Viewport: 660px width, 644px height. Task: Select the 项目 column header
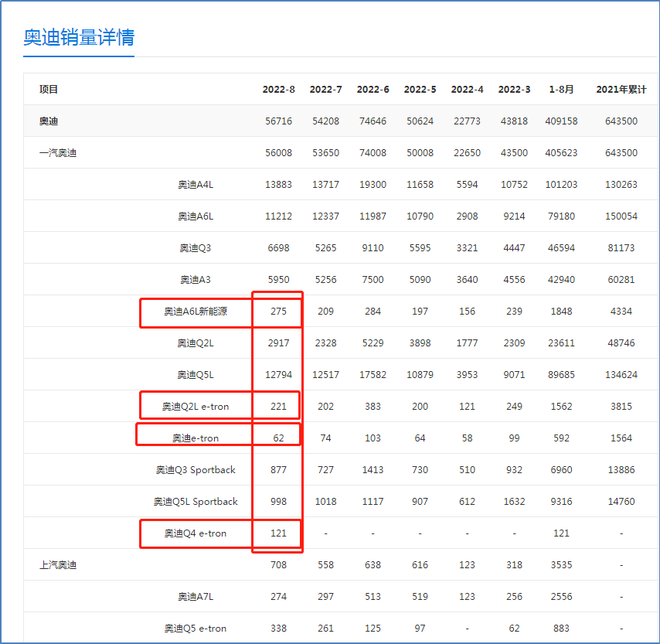pyautogui.click(x=49, y=89)
